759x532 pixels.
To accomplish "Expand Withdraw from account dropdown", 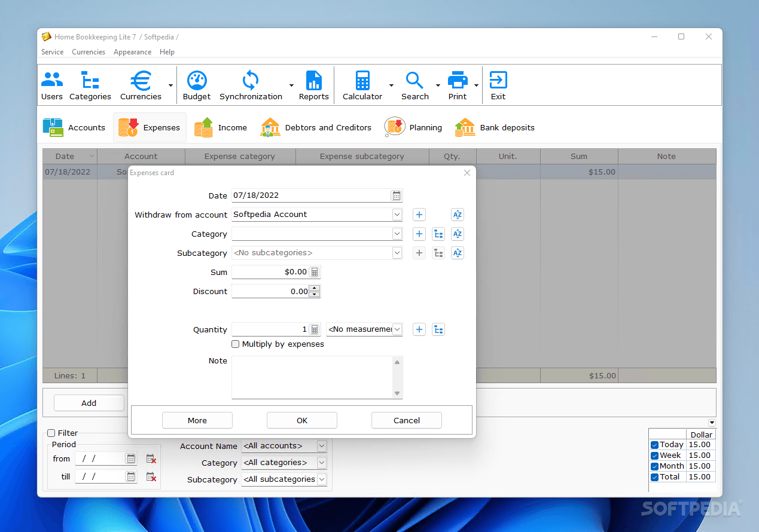I will [x=397, y=215].
